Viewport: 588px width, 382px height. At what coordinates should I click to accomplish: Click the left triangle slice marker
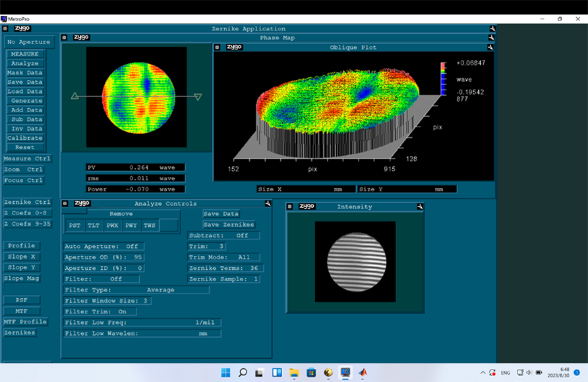(x=74, y=96)
